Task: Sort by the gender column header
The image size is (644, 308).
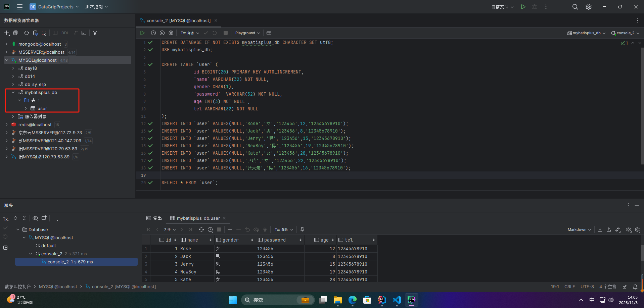Action: [235, 240]
